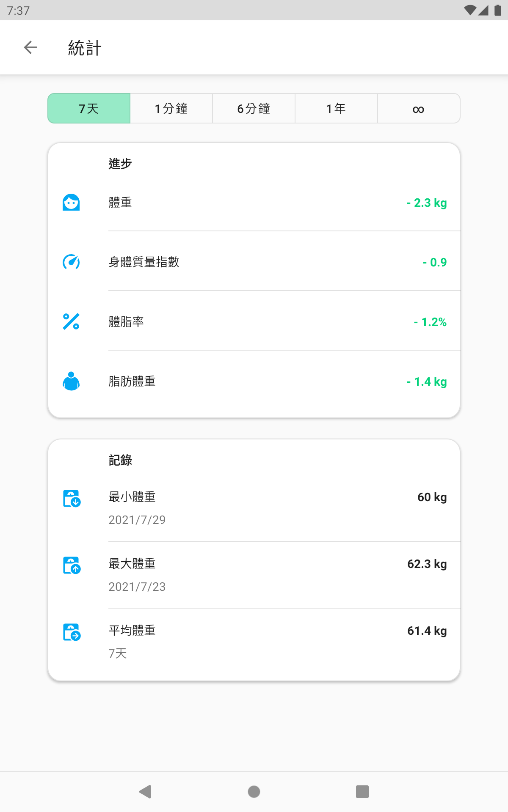Switch to the 6分鐘 range tab

[254, 109]
